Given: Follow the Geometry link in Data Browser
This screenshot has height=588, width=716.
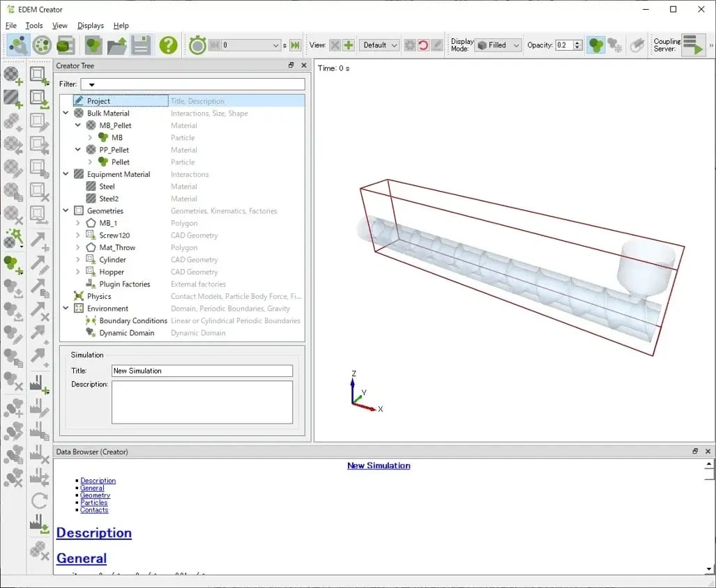Looking at the screenshot, I should click(95, 495).
